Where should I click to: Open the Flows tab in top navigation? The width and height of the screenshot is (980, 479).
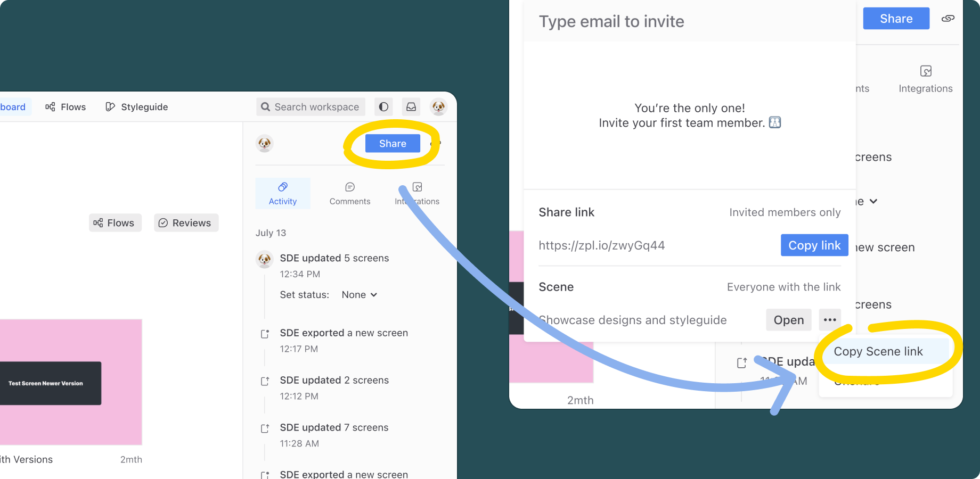click(66, 107)
